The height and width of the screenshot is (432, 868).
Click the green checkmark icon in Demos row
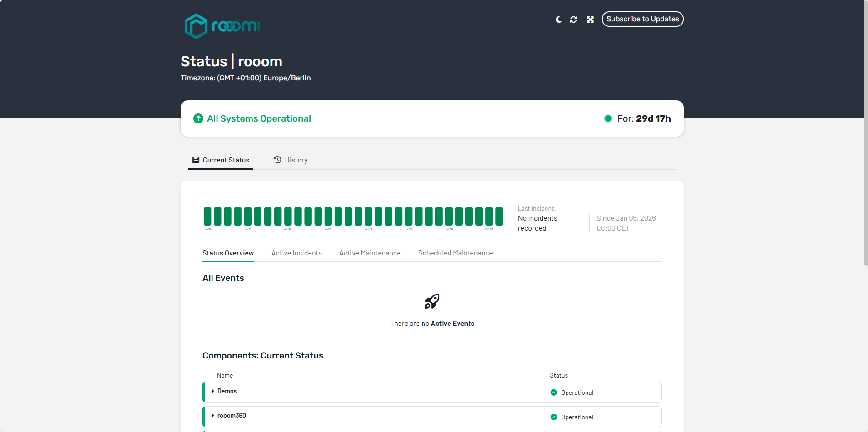553,393
